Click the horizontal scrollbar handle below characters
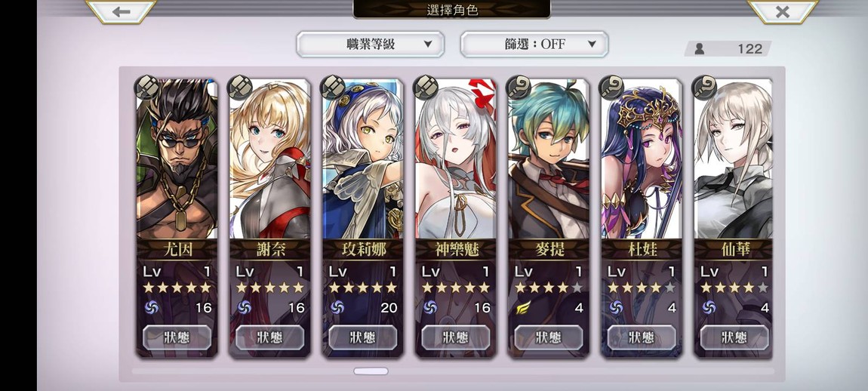This screenshot has height=391, width=868. click(x=371, y=371)
